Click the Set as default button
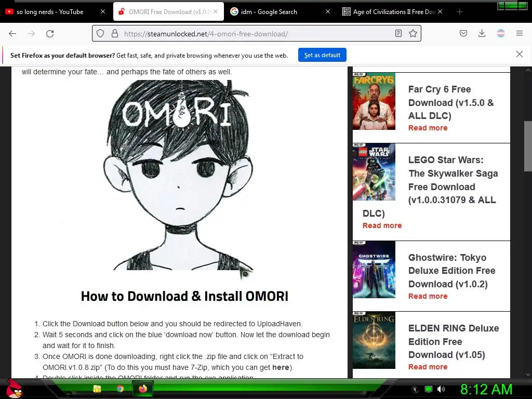 point(322,55)
